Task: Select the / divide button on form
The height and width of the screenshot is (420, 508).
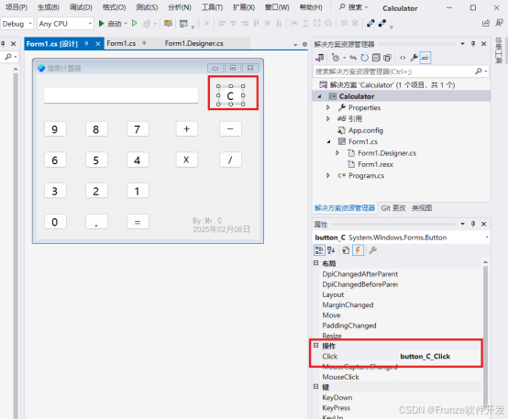Action: pyautogui.click(x=230, y=160)
